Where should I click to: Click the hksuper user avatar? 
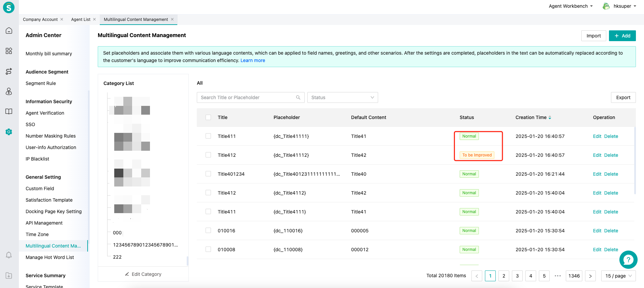606,6
